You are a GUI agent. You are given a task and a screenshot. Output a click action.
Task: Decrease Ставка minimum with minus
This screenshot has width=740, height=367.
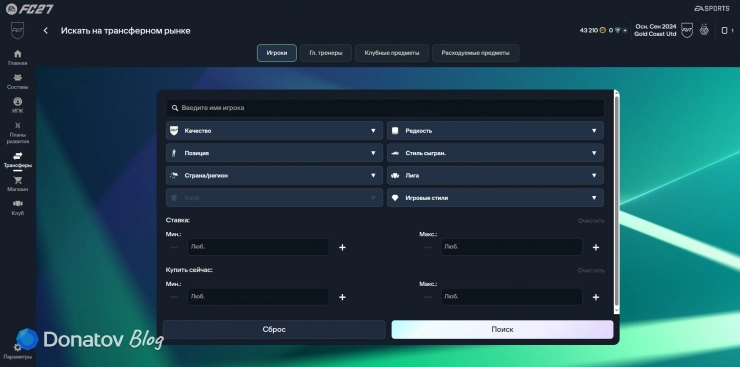(x=175, y=247)
